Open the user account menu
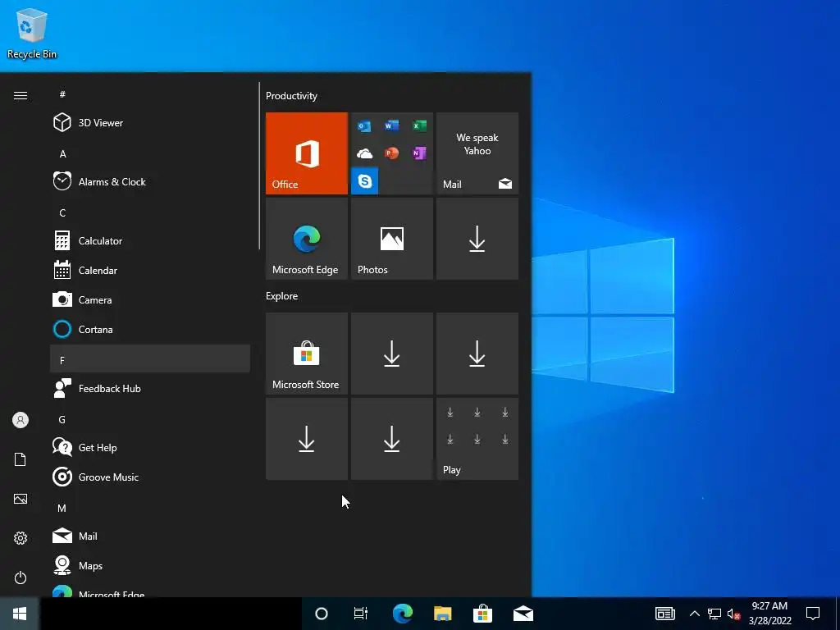 (21, 420)
